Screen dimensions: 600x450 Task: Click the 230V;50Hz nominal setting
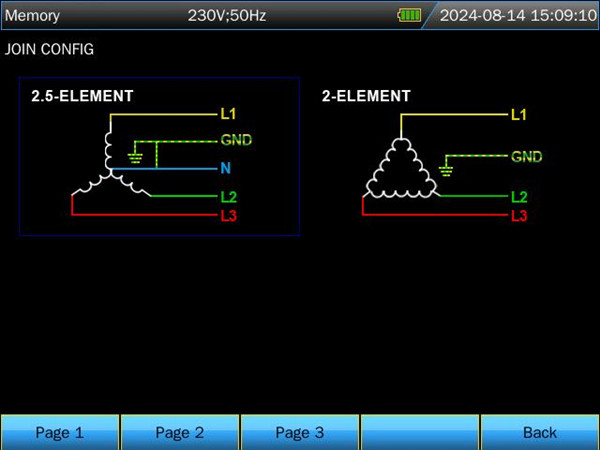(x=227, y=16)
